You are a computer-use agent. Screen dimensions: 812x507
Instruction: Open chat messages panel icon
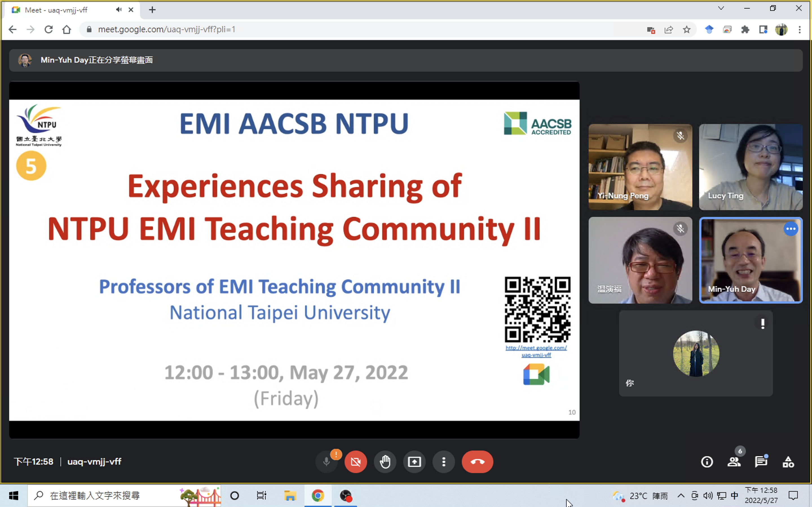761,462
